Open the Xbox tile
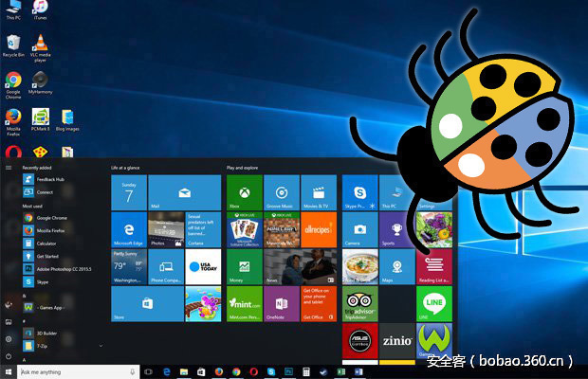 point(244,191)
